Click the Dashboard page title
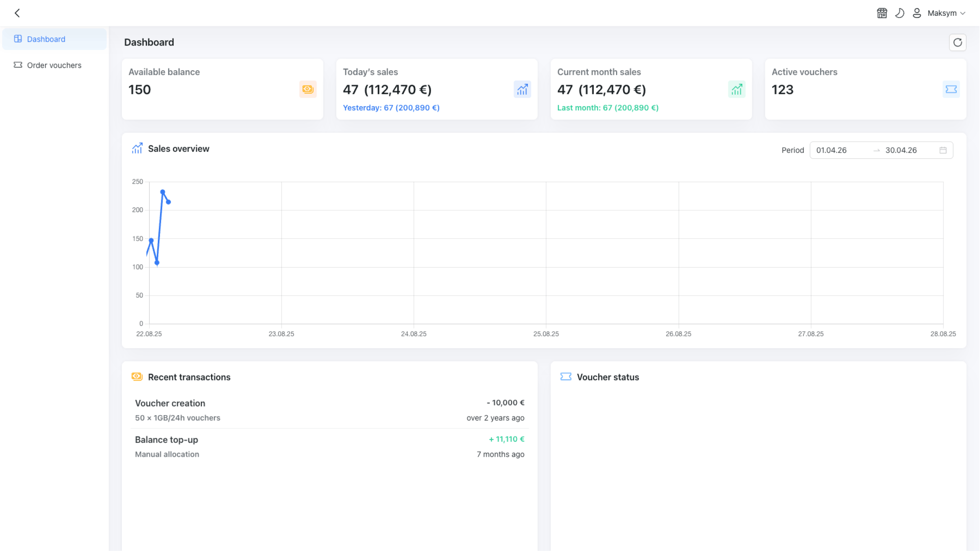980x551 pixels. pyautogui.click(x=149, y=43)
